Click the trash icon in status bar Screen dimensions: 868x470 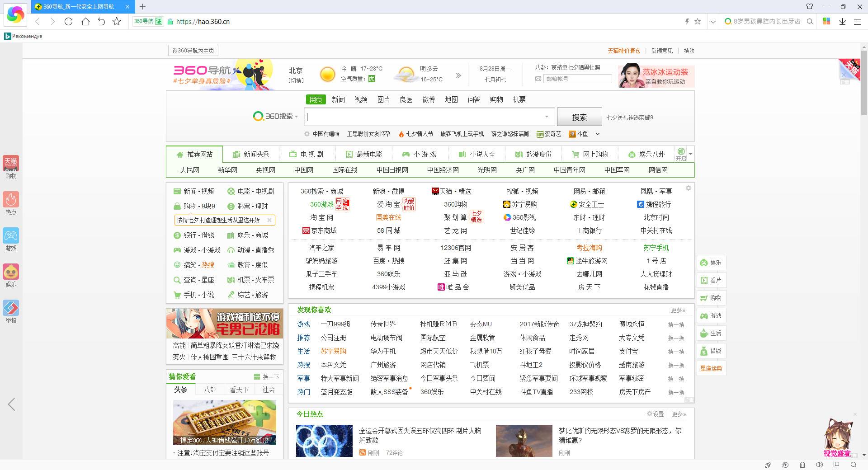pos(802,465)
